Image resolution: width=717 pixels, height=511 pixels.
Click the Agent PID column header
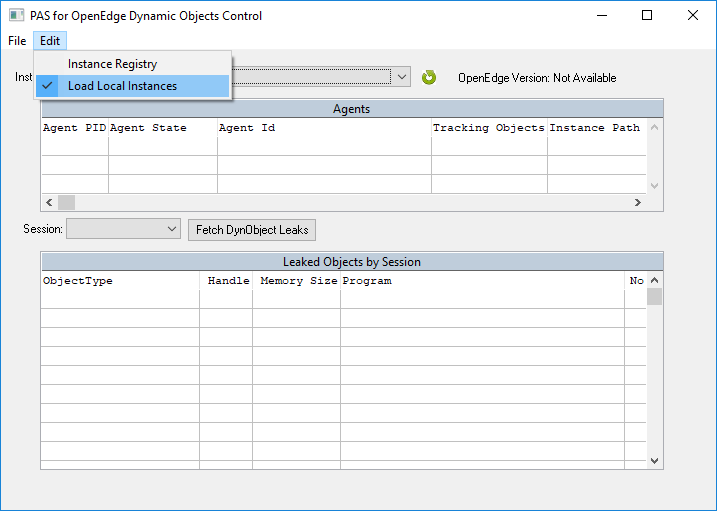coord(75,128)
